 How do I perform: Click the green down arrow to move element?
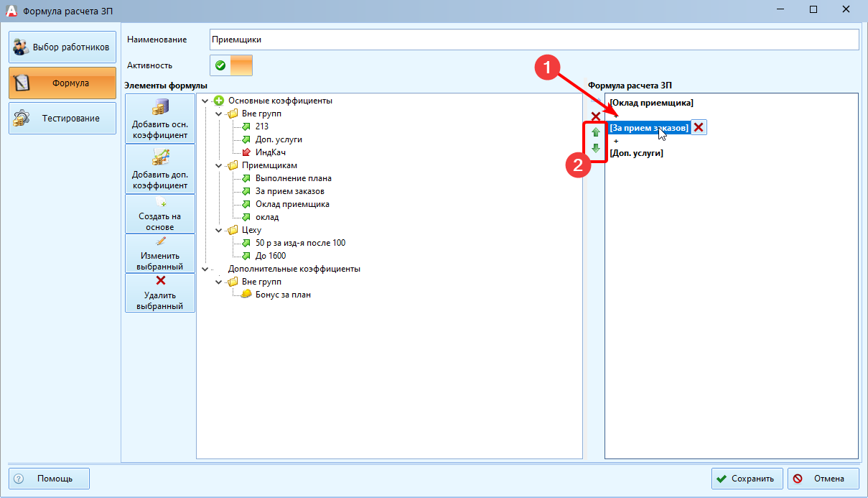pos(595,149)
